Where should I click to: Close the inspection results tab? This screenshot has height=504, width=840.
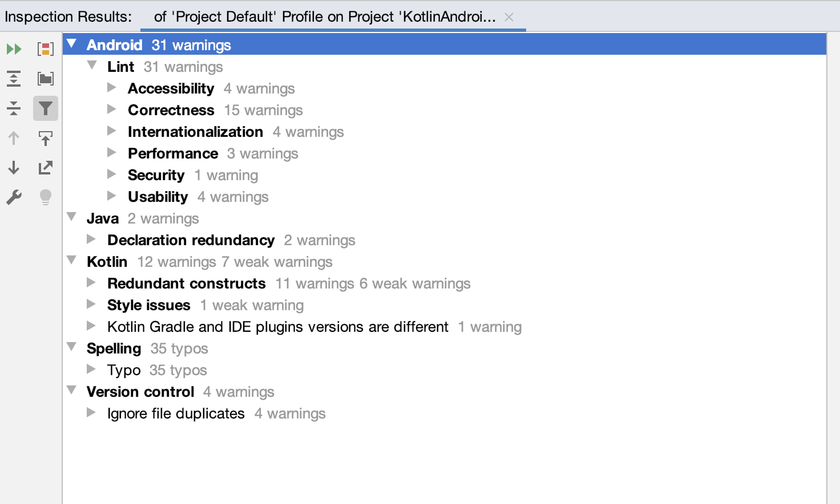509,17
